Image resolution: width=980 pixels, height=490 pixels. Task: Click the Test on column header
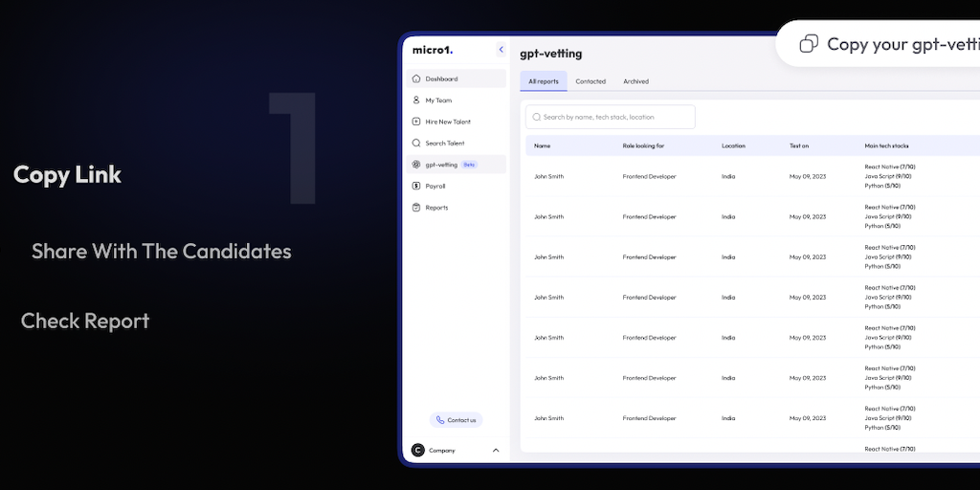click(x=799, y=145)
